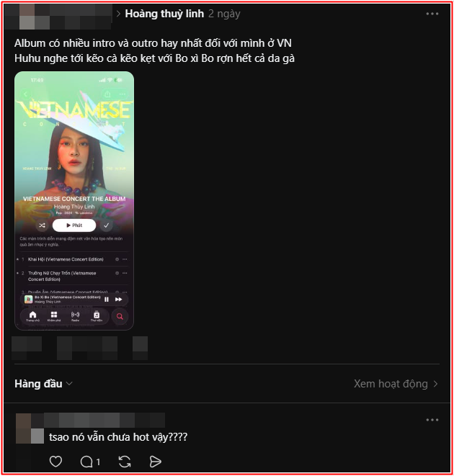Open replies via the comment bubble icon
454x476 pixels.
click(x=86, y=462)
